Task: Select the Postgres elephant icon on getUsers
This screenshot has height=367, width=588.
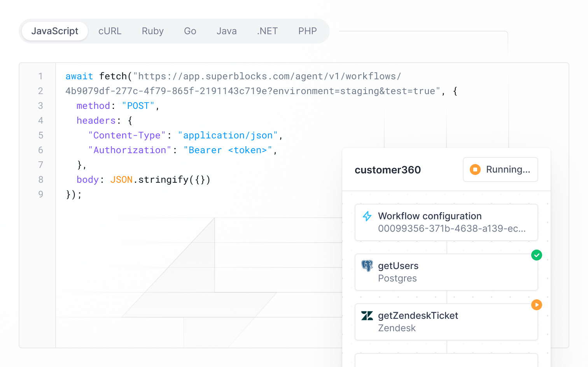Action: coord(367,266)
